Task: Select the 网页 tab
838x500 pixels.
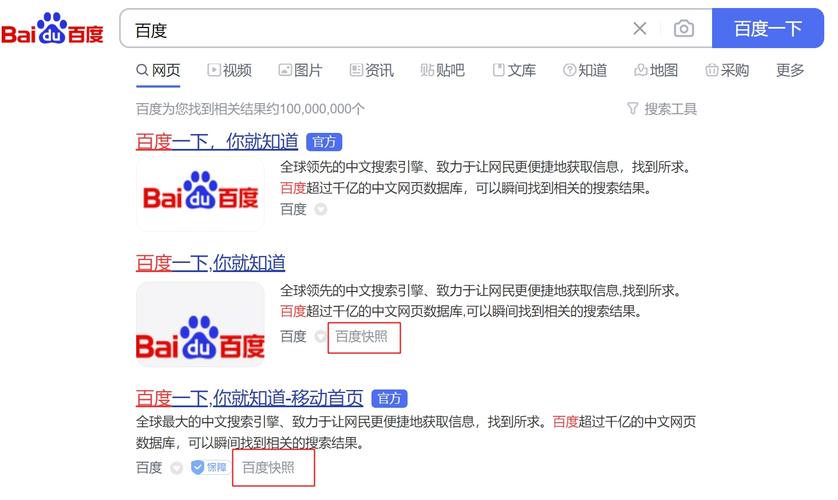Action: 158,70
